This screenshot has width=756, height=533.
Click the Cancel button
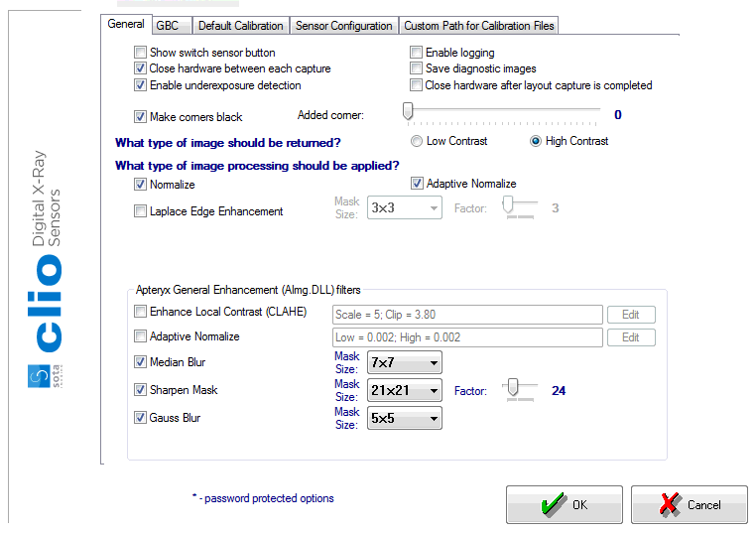click(689, 504)
